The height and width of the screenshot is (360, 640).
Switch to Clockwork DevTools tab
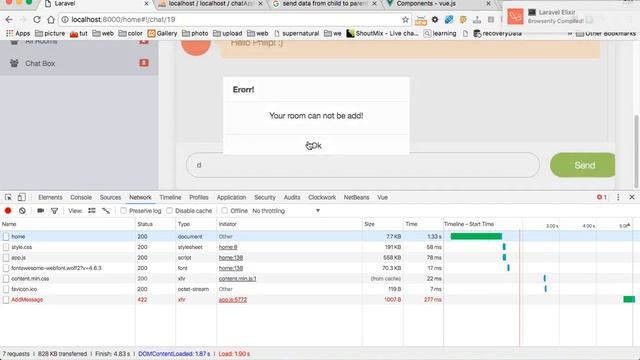click(322, 197)
